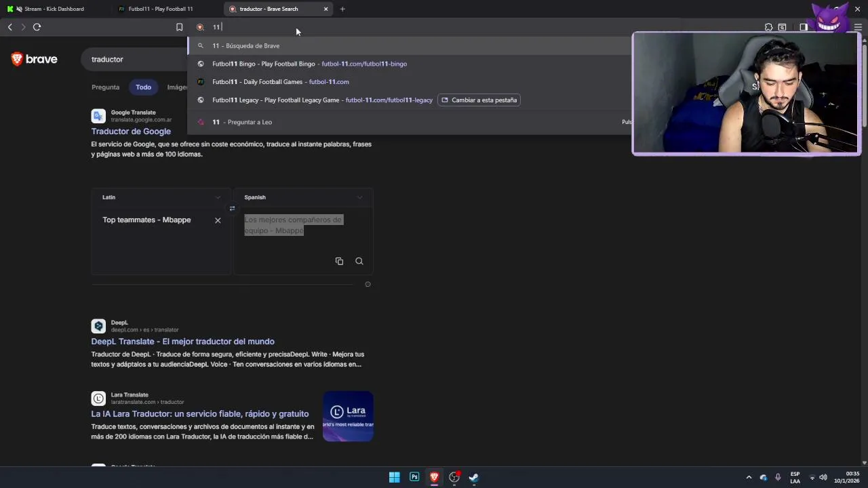Go back with the browser back arrow

point(10,27)
